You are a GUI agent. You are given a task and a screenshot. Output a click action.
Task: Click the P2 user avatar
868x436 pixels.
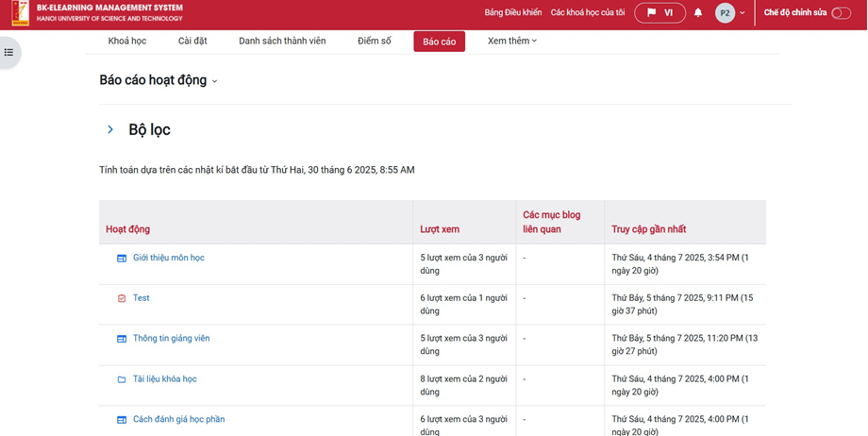coord(726,13)
